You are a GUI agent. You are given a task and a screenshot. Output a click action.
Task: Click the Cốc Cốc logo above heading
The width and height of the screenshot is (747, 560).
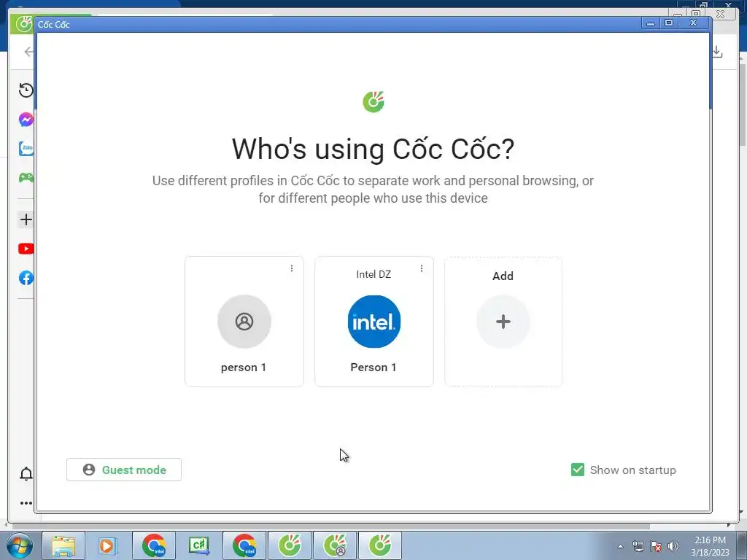coord(373,101)
